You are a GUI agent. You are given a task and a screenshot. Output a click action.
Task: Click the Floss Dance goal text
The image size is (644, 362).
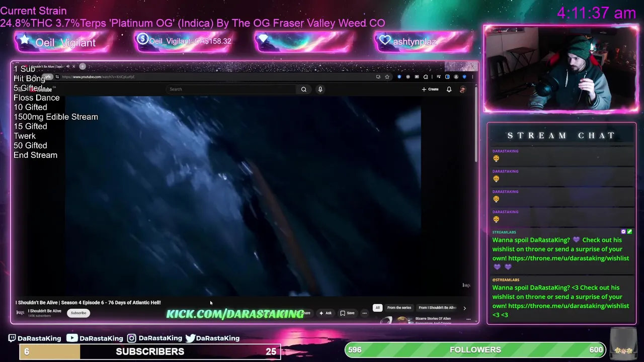36,98
